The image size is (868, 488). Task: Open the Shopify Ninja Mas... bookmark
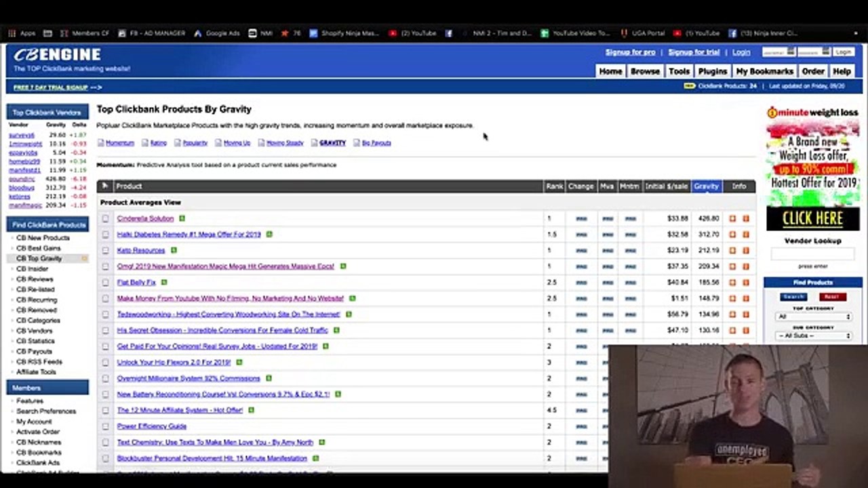click(344, 33)
